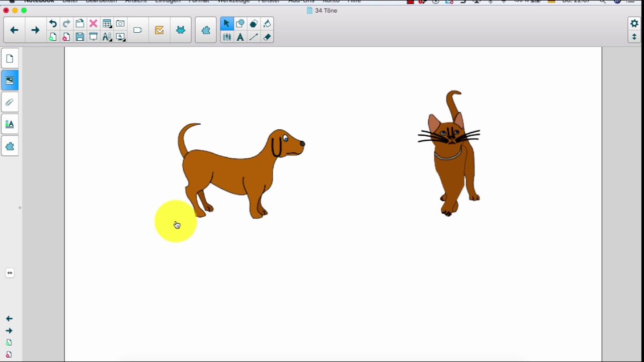Image resolution: width=644 pixels, height=362 pixels.
Task: Select the Fill bucket tool
Action: 267,24
